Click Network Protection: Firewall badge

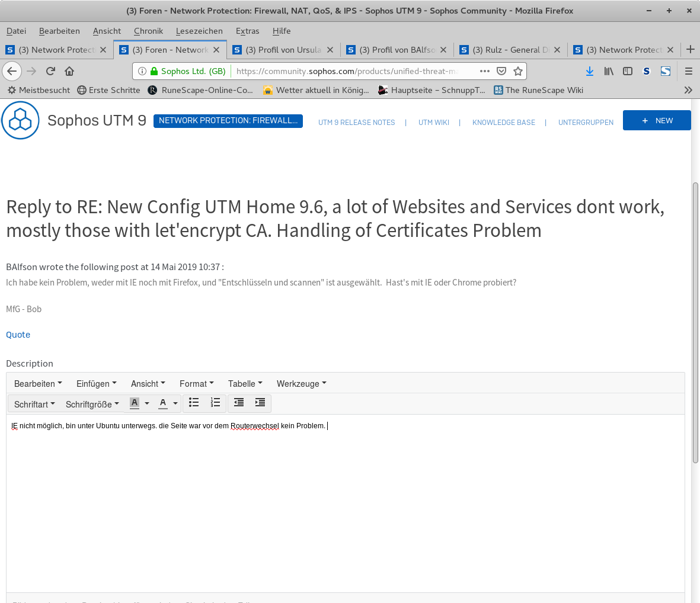pyautogui.click(x=228, y=121)
